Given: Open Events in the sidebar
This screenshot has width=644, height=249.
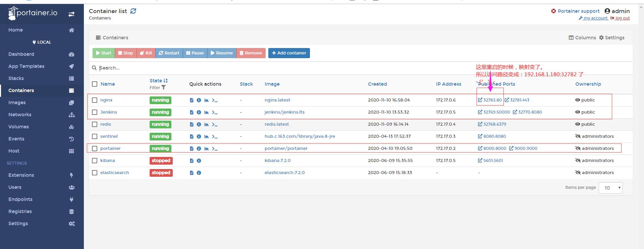Looking at the screenshot, I should pyautogui.click(x=42, y=139).
